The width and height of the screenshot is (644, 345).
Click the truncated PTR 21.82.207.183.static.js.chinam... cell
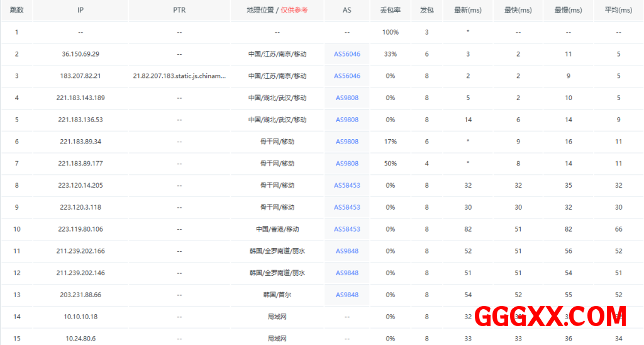[179, 76]
